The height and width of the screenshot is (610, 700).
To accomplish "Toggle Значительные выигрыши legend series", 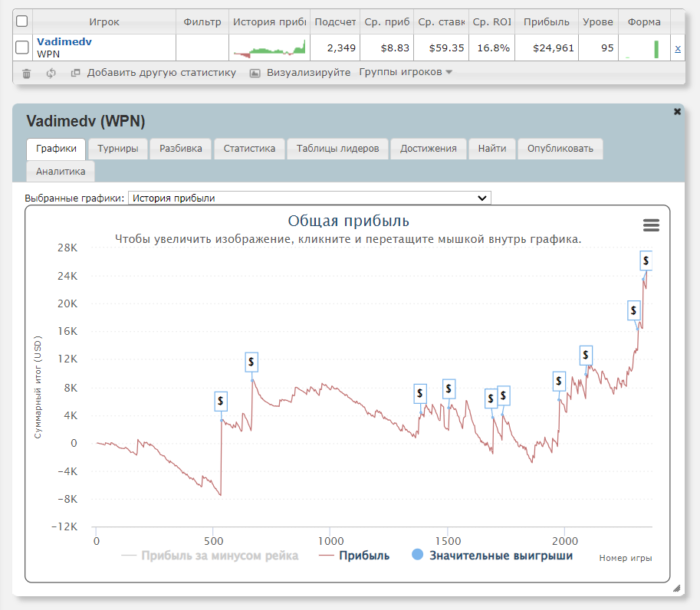I will tap(492, 556).
